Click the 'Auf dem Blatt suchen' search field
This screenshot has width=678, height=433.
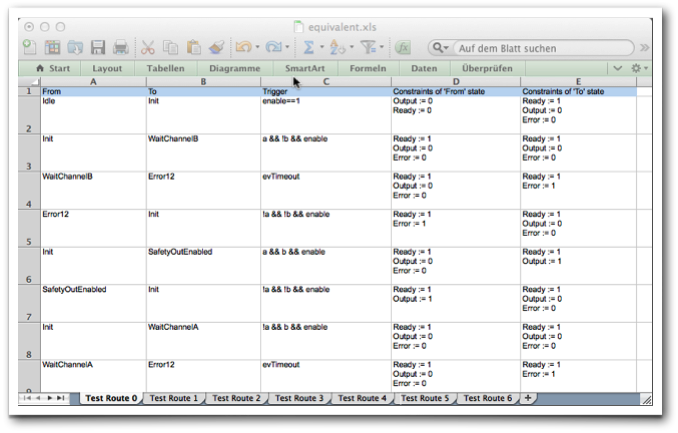pos(544,48)
